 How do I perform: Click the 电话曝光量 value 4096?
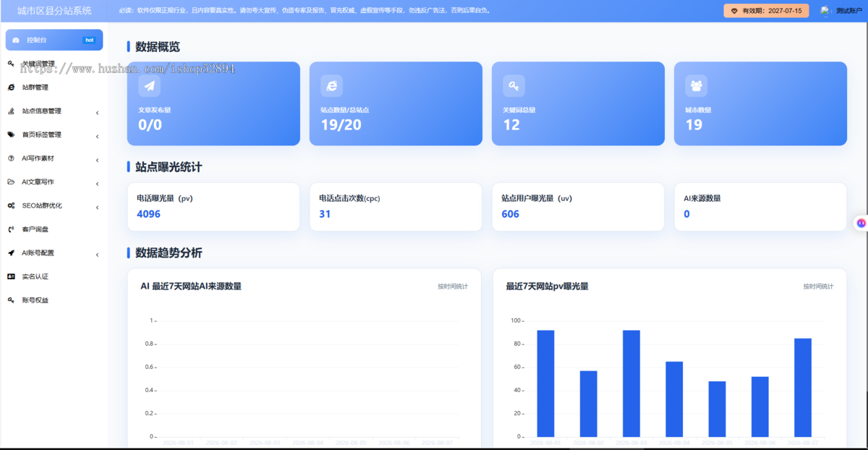[148, 214]
